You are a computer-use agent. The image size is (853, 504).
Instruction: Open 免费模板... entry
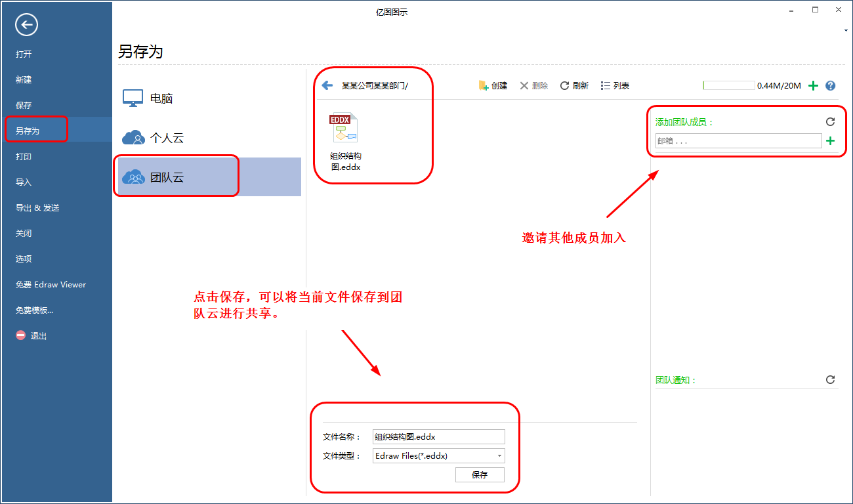[x=34, y=310]
